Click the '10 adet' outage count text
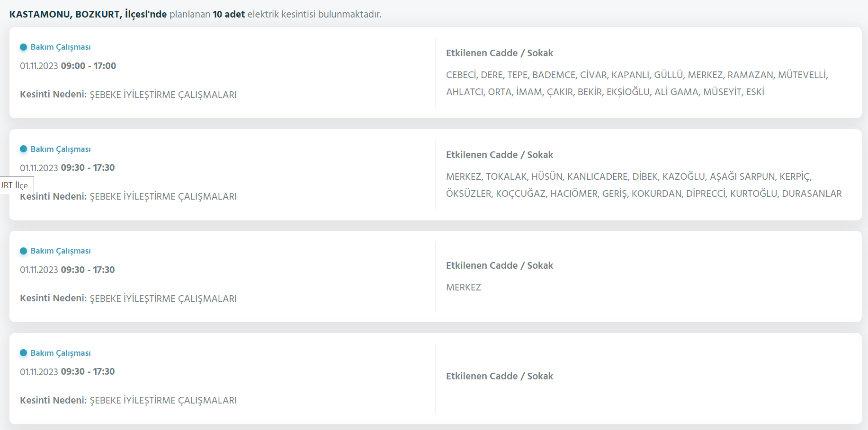 coord(229,14)
